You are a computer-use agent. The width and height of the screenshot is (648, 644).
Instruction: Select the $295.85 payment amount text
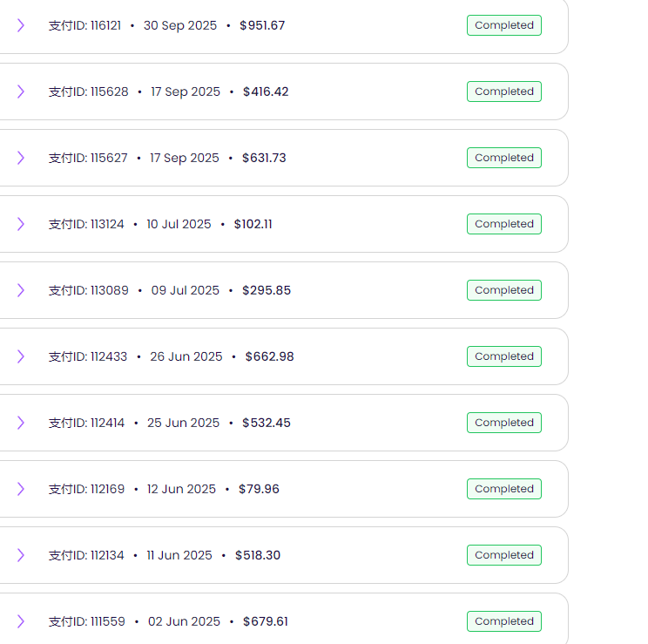tap(266, 290)
